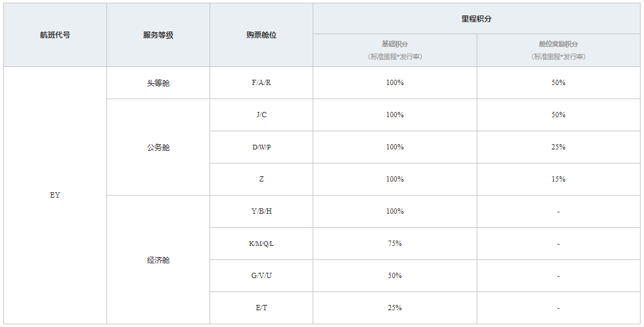Select the 15% bonus points value
This screenshot has width=644, height=327.
(558, 179)
